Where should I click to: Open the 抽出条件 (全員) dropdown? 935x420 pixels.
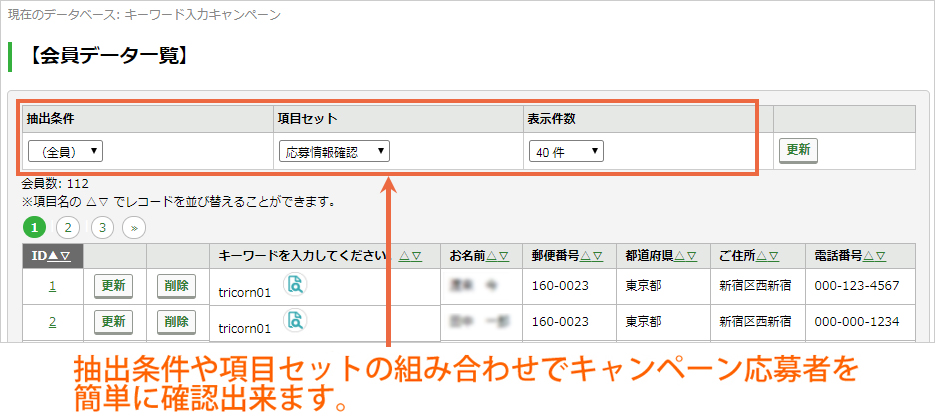coord(66,152)
